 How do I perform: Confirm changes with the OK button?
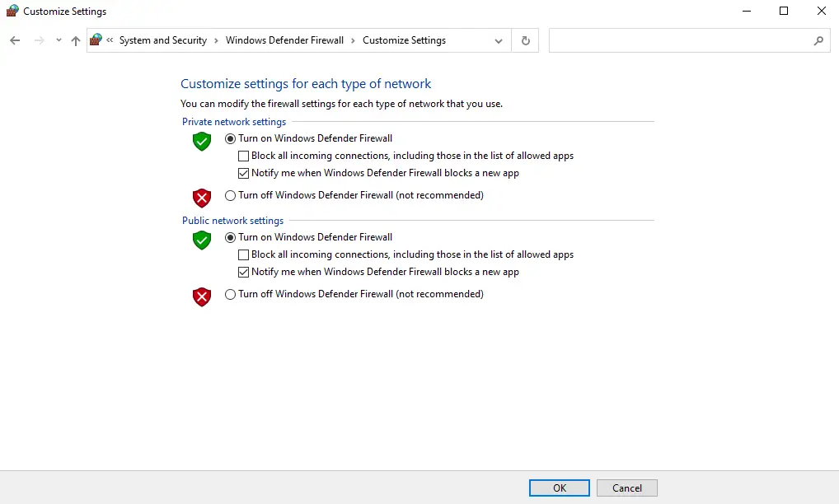560,488
